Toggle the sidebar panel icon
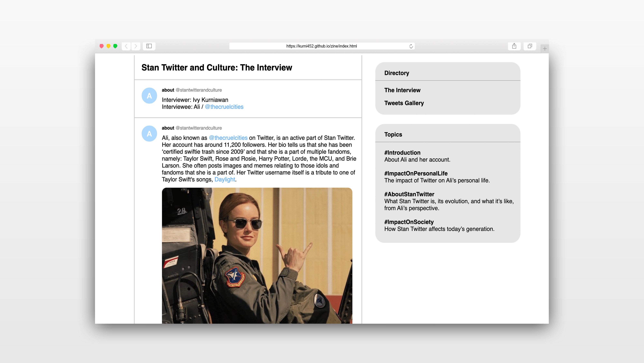 coord(149,46)
